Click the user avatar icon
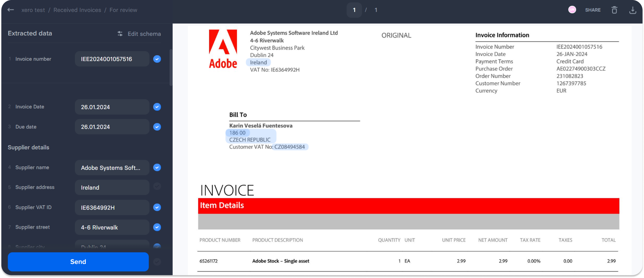The height and width of the screenshot is (278, 644). tap(572, 10)
